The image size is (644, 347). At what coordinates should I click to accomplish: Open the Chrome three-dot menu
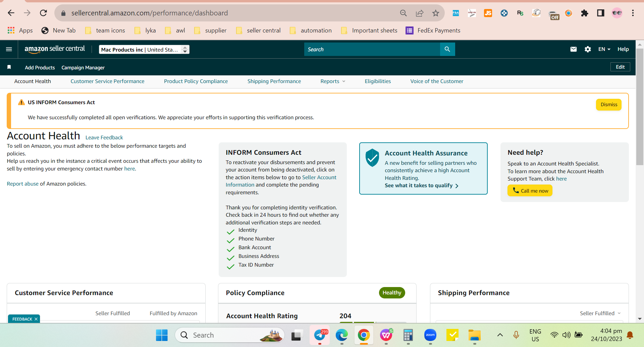pyautogui.click(x=633, y=13)
